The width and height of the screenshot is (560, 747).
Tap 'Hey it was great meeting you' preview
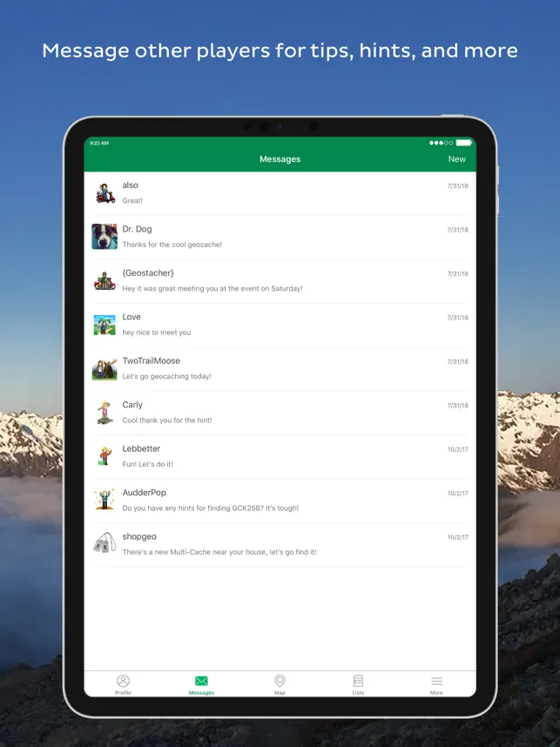[213, 288]
